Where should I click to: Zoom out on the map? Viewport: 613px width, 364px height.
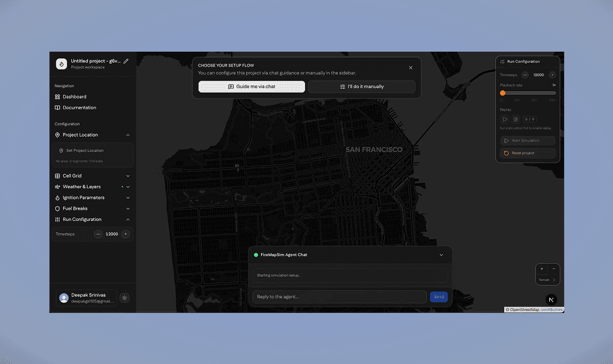(x=554, y=269)
